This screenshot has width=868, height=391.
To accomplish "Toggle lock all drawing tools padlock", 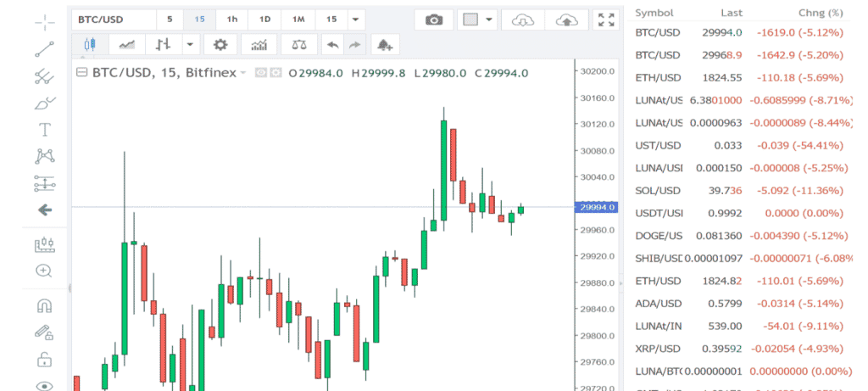I will (x=44, y=360).
